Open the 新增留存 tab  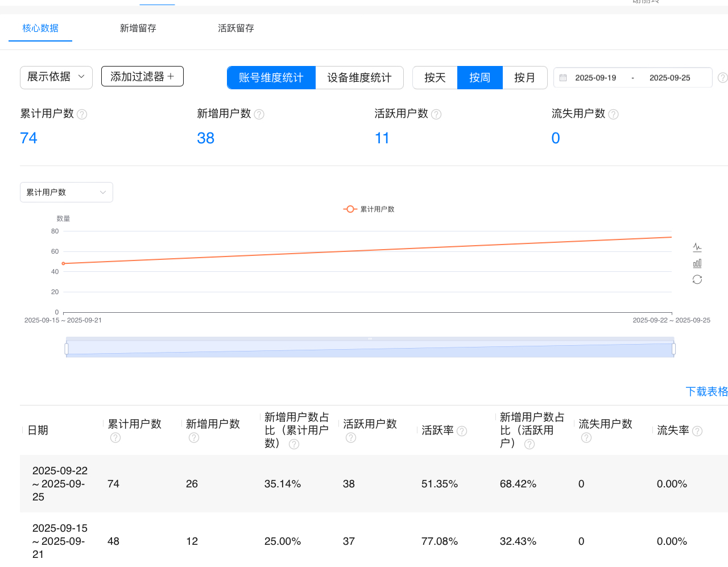click(x=138, y=28)
